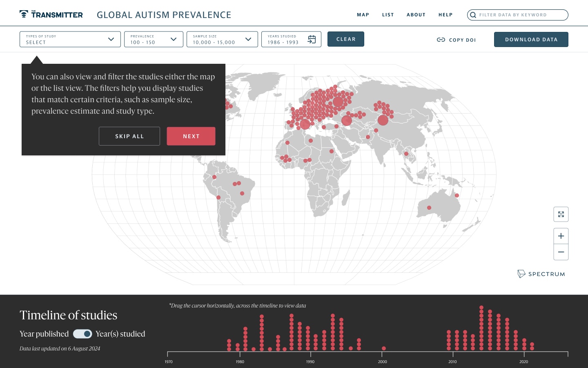Click the calendar icon in Years Studied
The height and width of the screenshot is (368, 588).
[312, 39]
